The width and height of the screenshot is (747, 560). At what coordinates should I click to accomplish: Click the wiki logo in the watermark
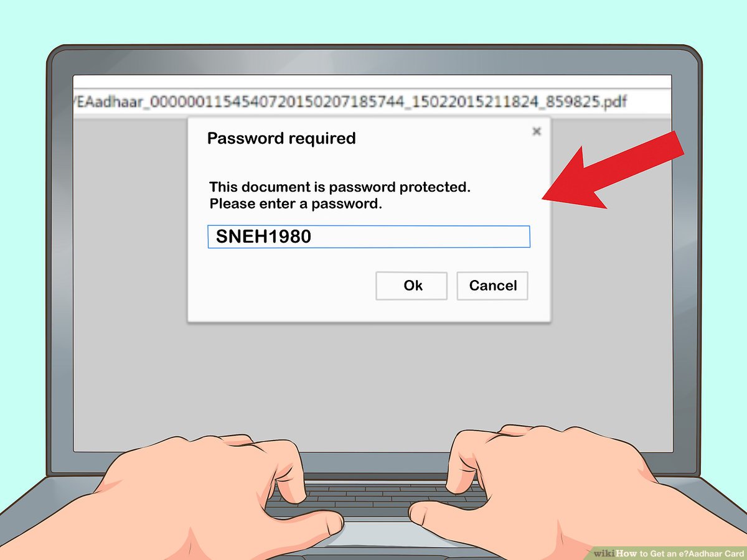coord(603,553)
